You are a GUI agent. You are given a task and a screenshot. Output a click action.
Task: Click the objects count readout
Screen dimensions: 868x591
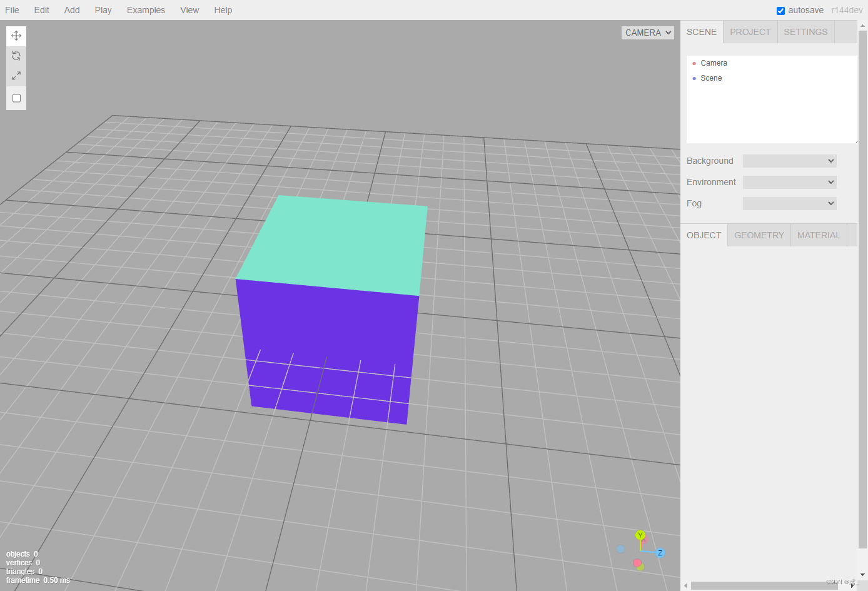pos(22,554)
